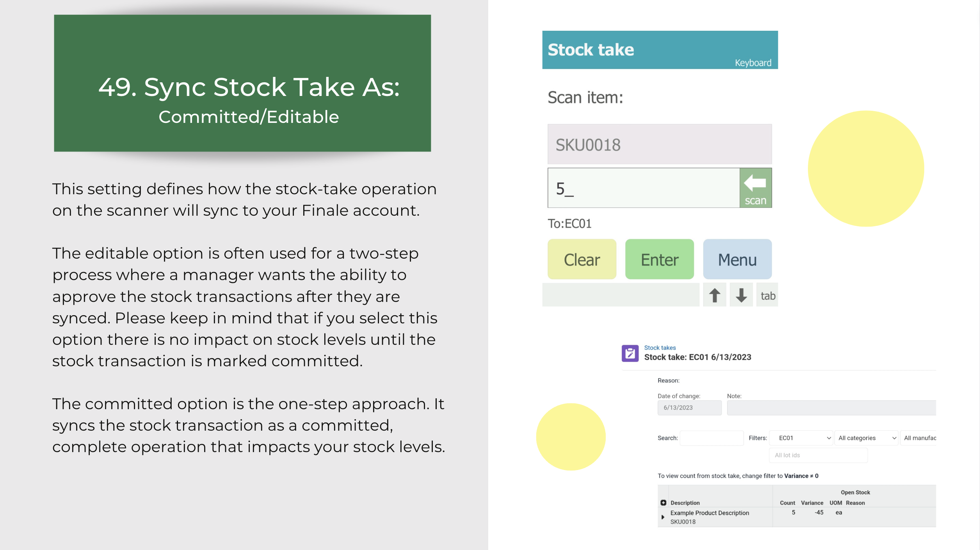Click the Date of change field

689,408
